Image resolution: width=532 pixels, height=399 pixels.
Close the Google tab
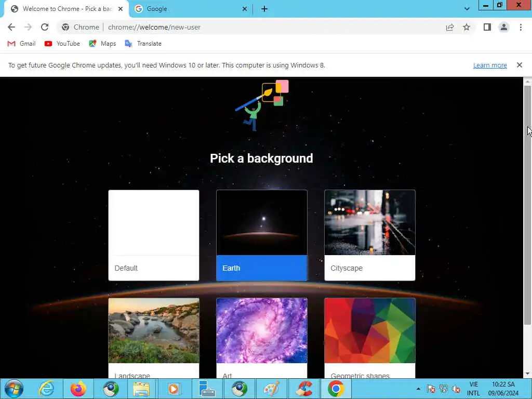pos(245,9)
